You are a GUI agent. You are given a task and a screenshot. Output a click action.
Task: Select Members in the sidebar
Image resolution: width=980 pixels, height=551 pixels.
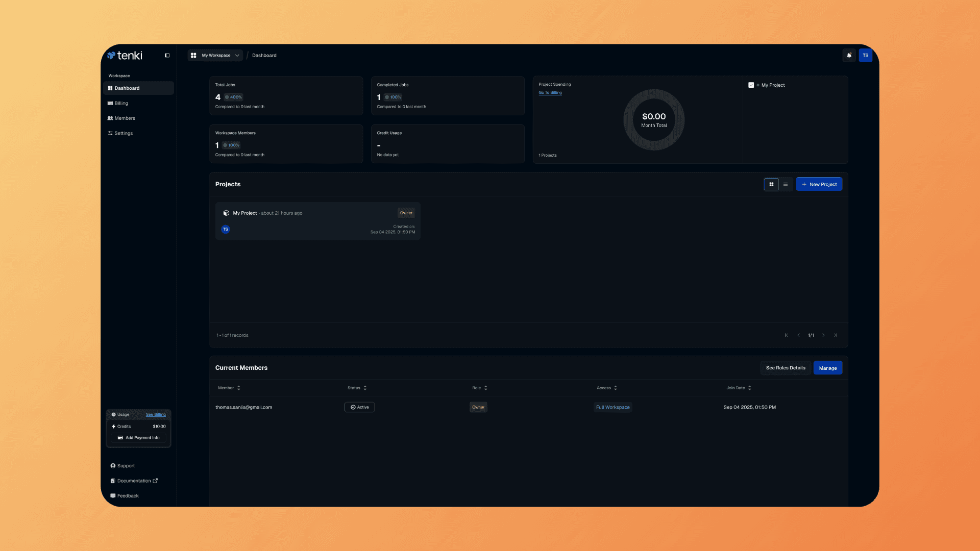coord(124,118)
